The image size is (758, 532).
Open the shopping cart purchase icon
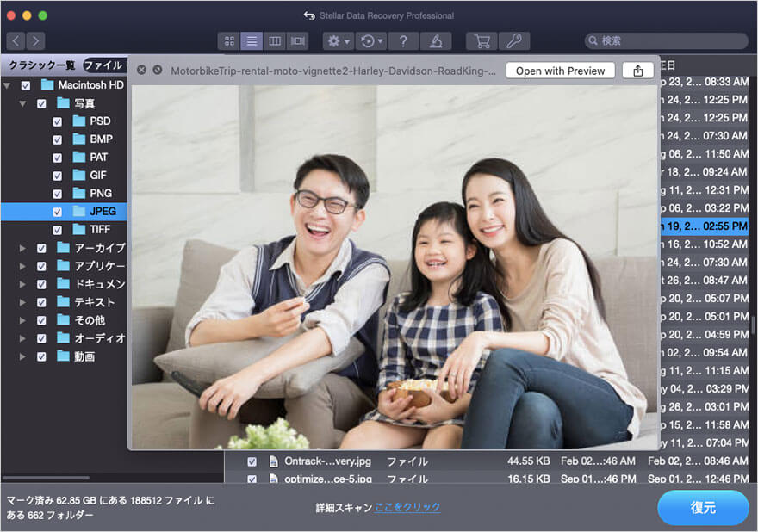click(482, 40)
